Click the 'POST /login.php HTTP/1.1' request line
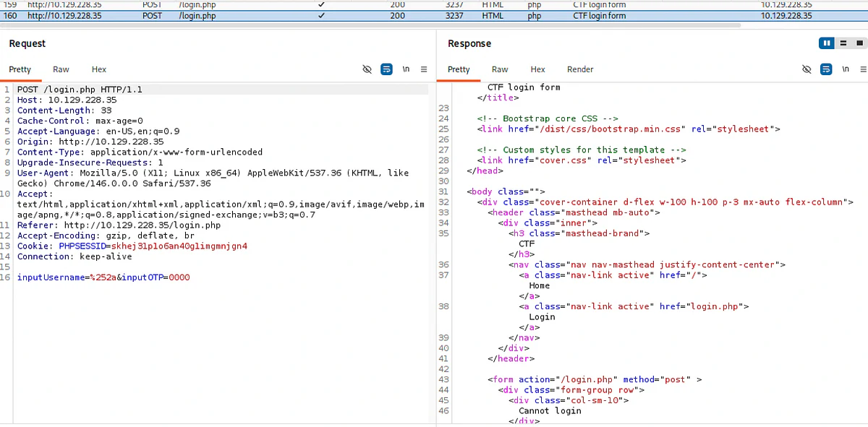The width and height of the screenshot is (868, 427). pos(80,90)
